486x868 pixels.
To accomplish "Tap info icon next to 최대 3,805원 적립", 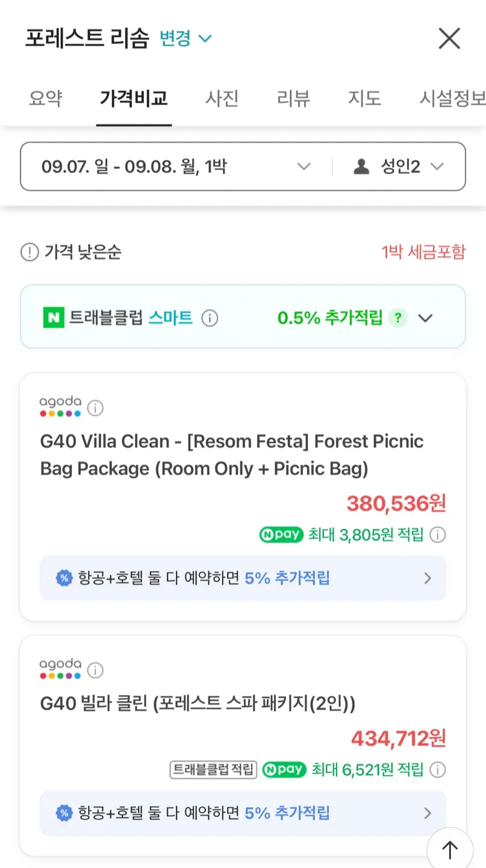I will (x=438, y=535).
